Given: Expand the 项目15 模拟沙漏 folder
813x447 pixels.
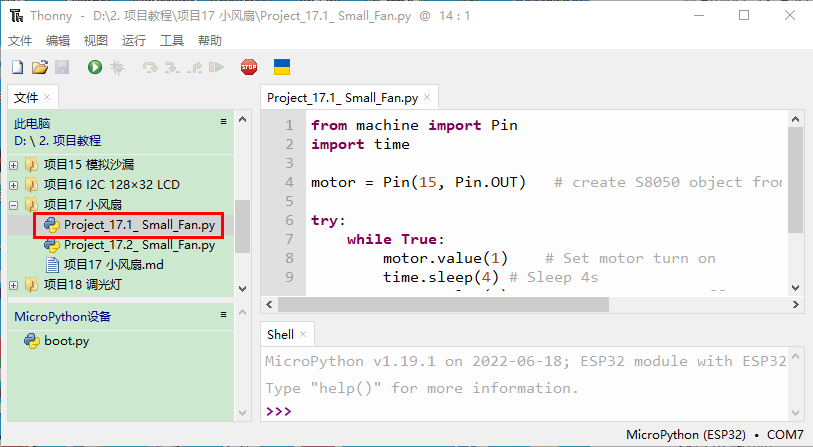Looking at the screenshot, I should coord(13,165).
